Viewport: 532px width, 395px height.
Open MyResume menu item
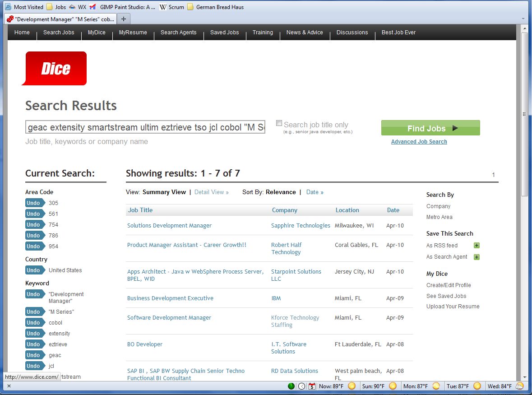tap(133, 32)
